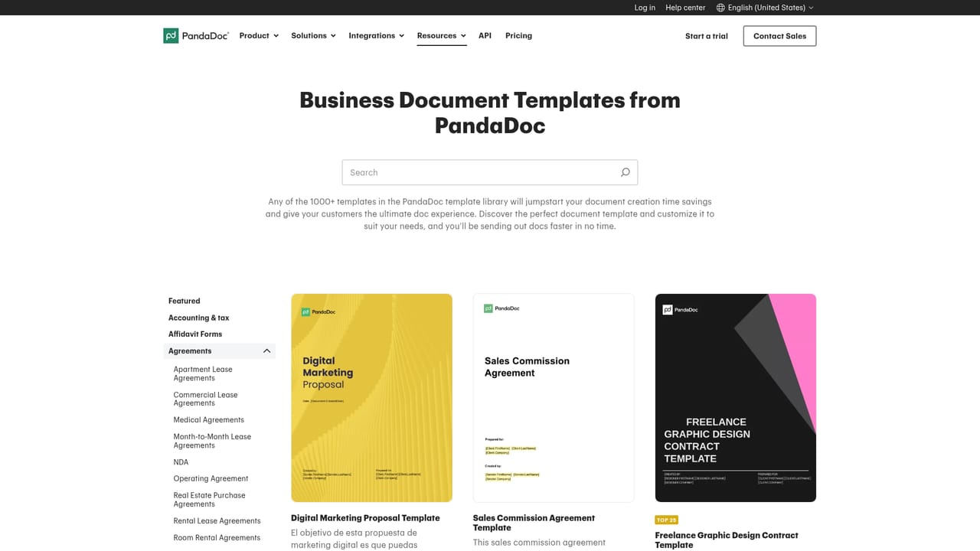Click the Log in link
The width and height of the screenshot is (980, 551).
pos(645,8)
